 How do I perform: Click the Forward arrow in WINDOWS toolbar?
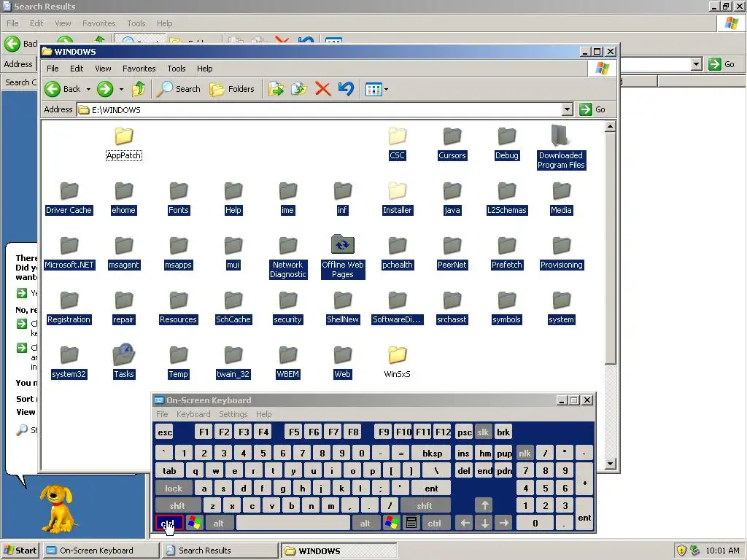(x=105, y=89)
